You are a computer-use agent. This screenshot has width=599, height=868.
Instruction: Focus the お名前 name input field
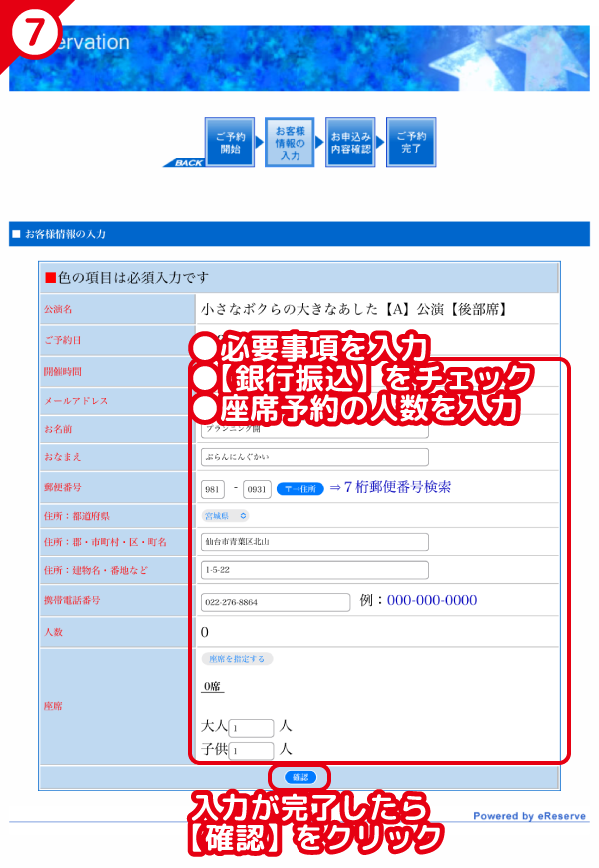coord(313,431)
